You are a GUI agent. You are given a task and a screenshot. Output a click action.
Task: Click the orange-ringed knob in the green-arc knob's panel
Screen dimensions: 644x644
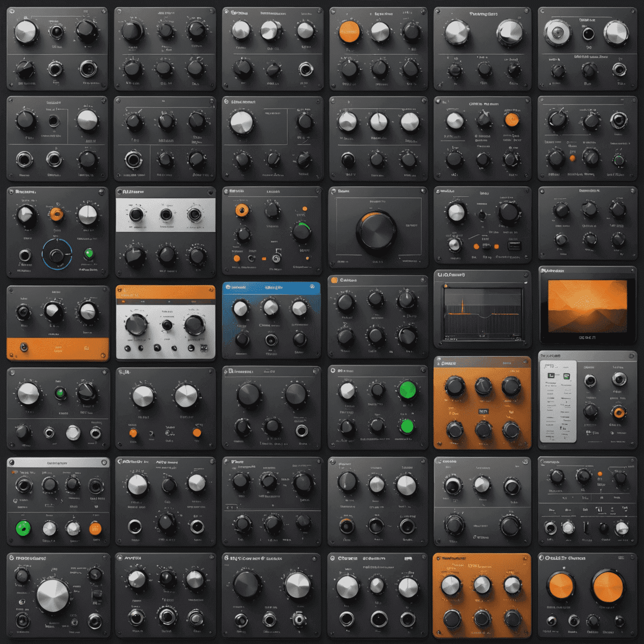242,210
